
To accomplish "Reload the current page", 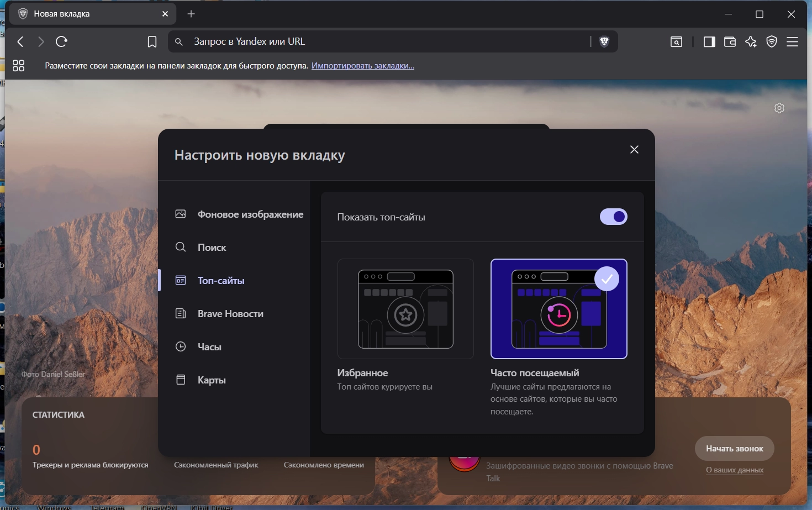I will 61,41.
